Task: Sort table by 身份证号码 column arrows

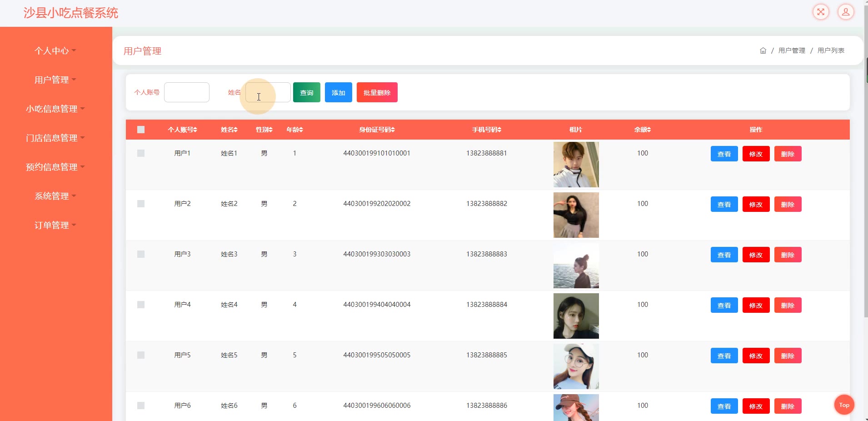Action: click(393, 130)
